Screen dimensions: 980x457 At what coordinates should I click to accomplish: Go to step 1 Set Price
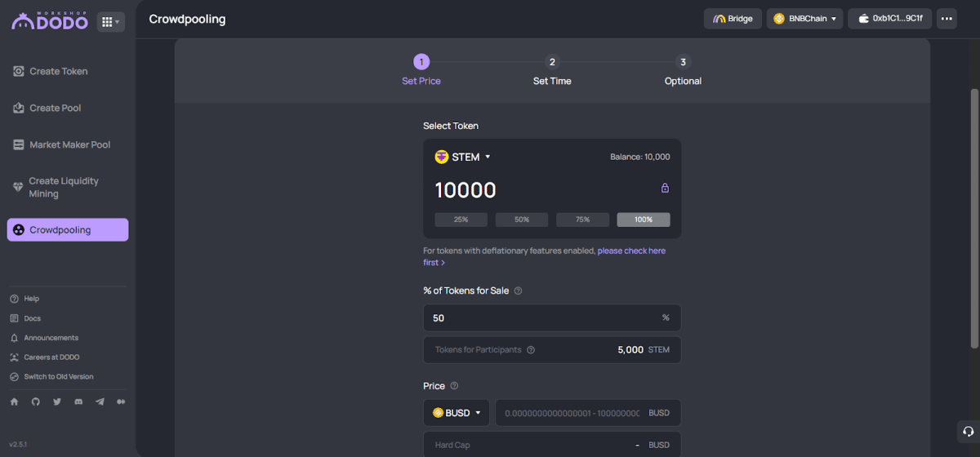(x=421, y=70)
